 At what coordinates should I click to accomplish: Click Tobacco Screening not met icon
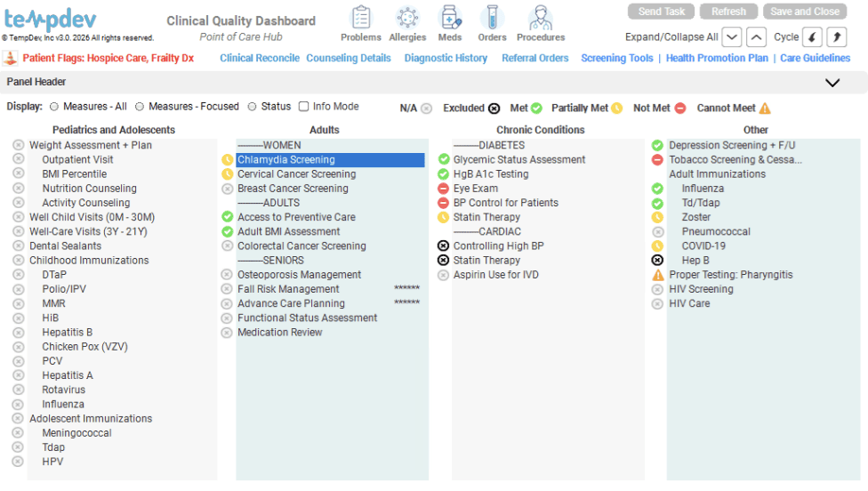tap(657, 160)
